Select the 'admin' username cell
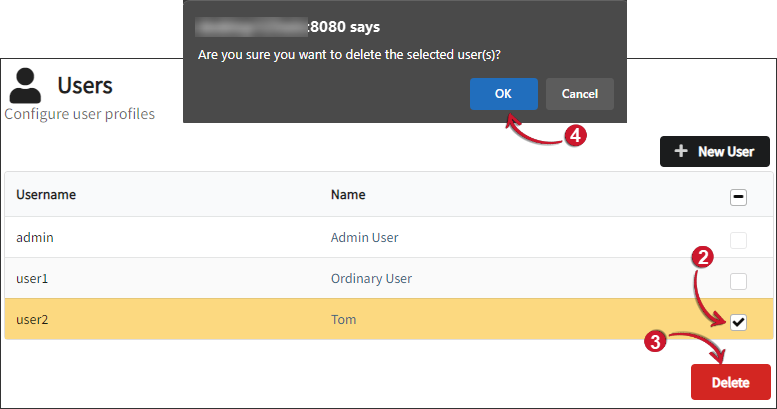 [35, 237]
